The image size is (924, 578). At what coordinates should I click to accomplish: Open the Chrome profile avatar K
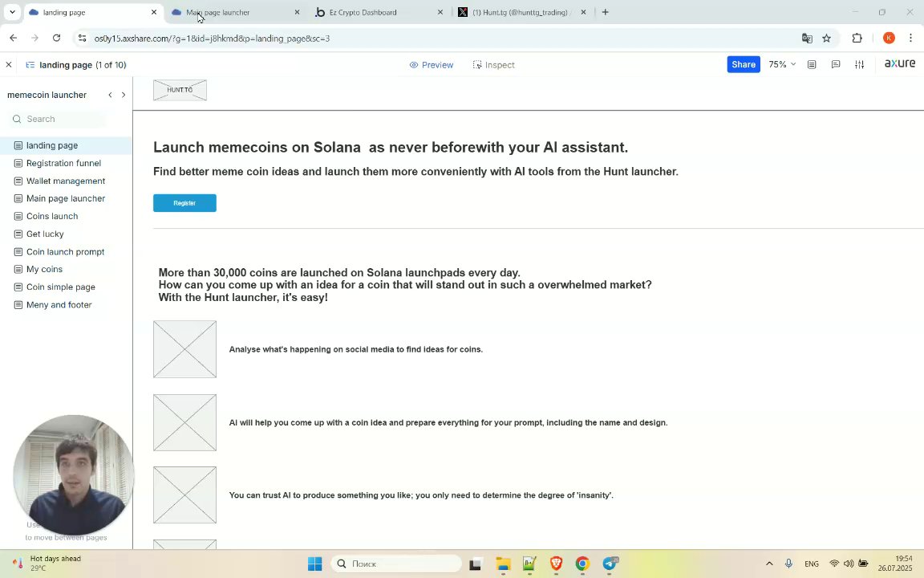(889, 39)
